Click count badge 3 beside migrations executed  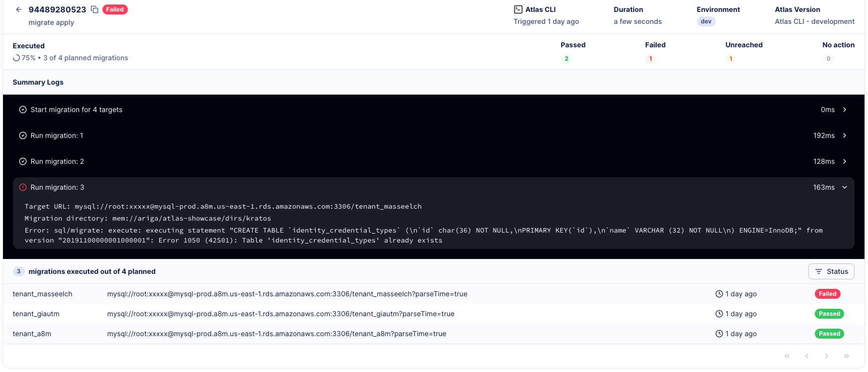(18, 271)
